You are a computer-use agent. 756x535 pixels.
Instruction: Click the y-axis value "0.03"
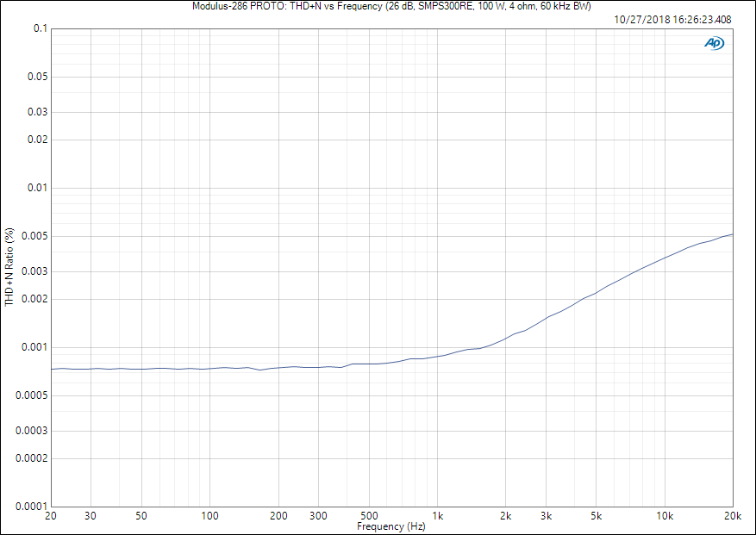coord(38,112)
